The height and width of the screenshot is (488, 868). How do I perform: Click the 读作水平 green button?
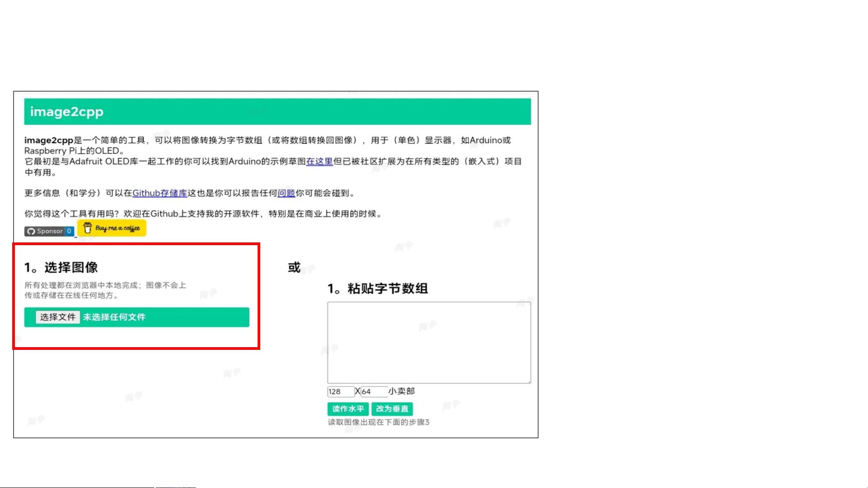pos(347,409)
